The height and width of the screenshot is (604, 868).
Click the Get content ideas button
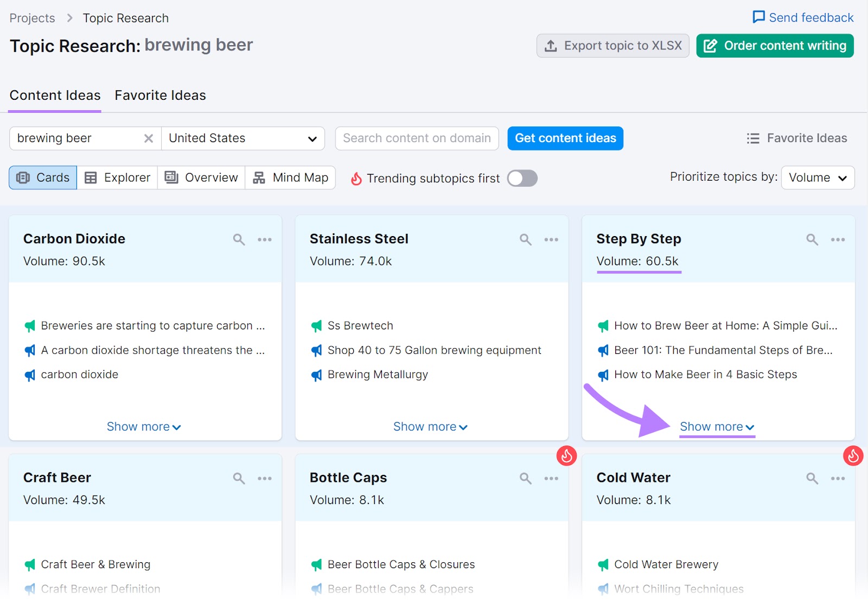pyautogui.click(x=565, y=138)
